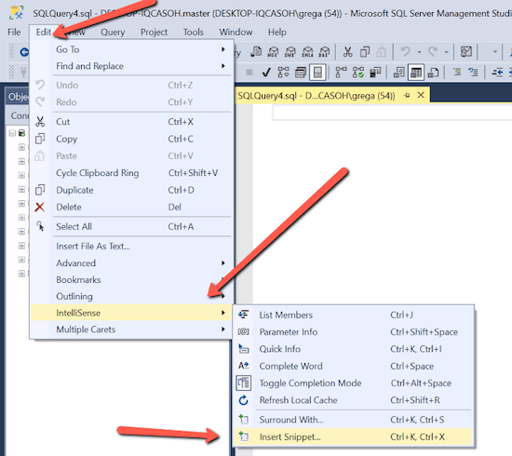Open Activity Monitor from the toolbar
This screenshot has height=456, width=512.
click(466, 52)
